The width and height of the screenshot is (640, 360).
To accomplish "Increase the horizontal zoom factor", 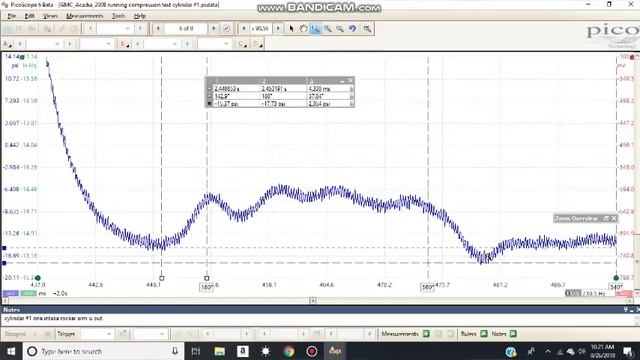I will click(x=278, y=29).
